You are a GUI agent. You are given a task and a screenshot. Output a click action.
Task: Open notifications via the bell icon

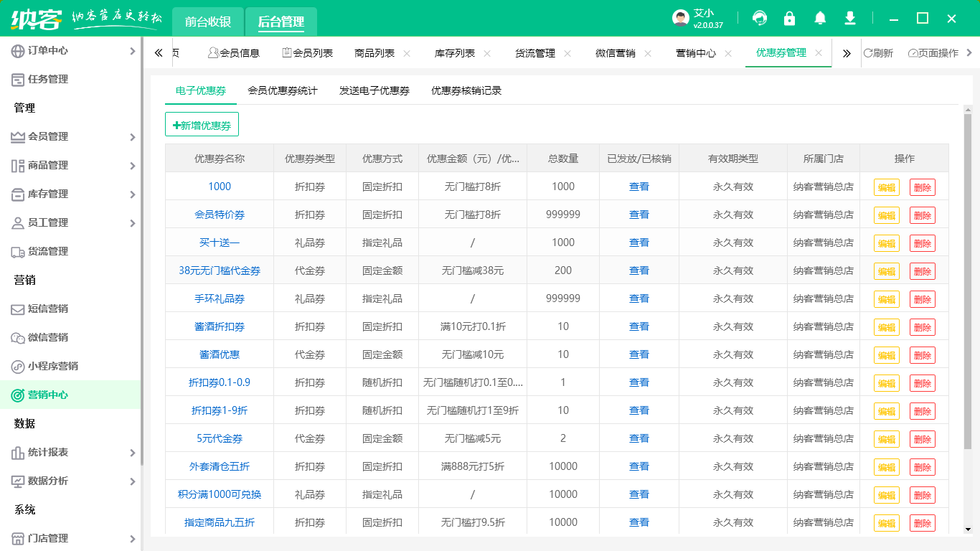tap(819, 18)
